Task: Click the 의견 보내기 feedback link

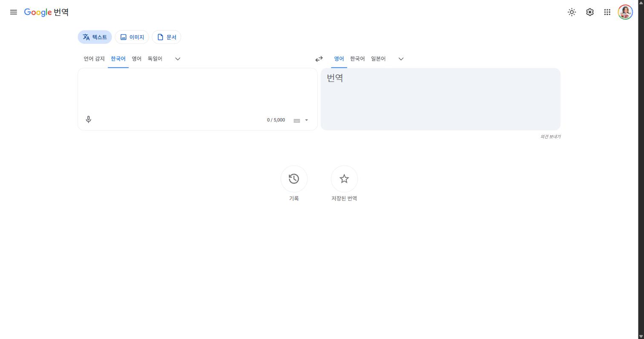Action: click(x=550, y=136)
